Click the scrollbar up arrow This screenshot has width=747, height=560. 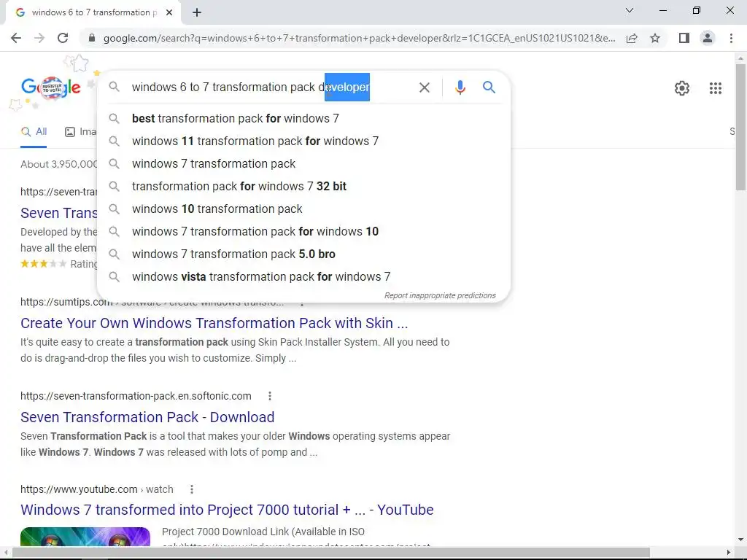pyautogui.click(x=740, y=58)
